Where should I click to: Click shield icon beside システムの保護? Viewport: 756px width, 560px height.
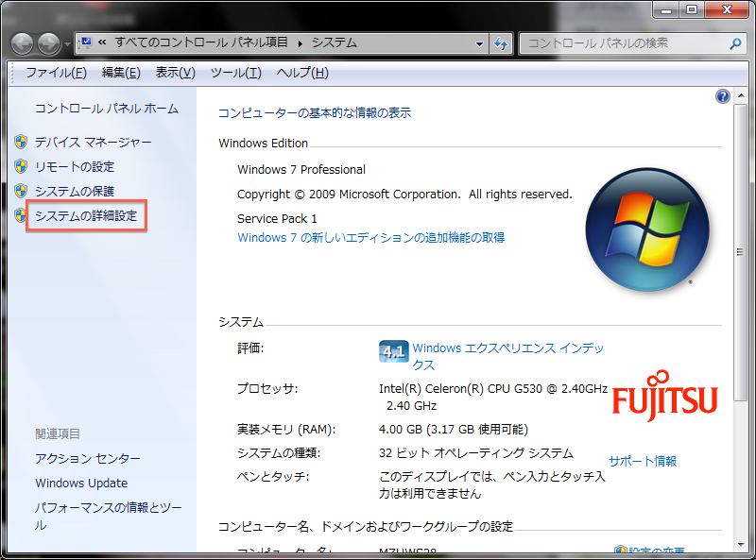coord(21,191)
